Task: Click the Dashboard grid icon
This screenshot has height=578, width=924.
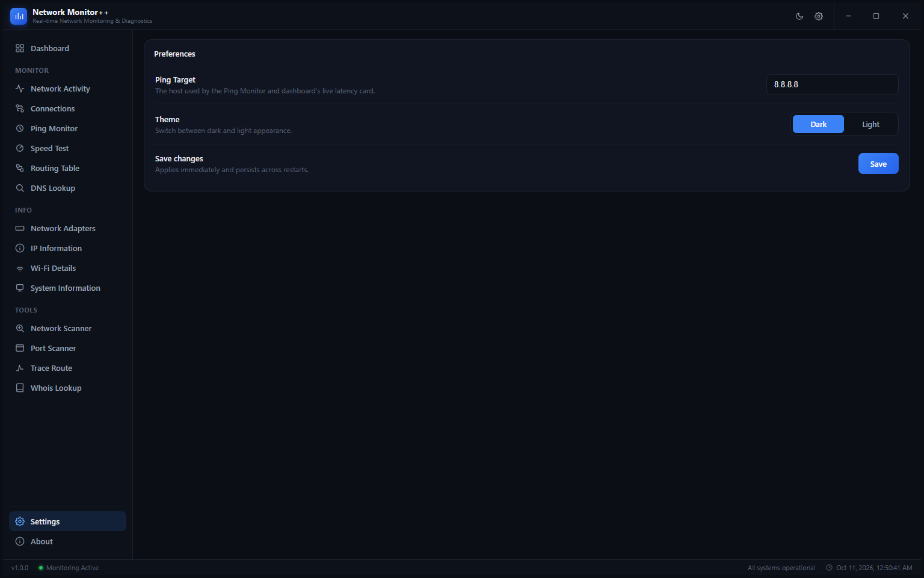Action: tap(20, 48)
